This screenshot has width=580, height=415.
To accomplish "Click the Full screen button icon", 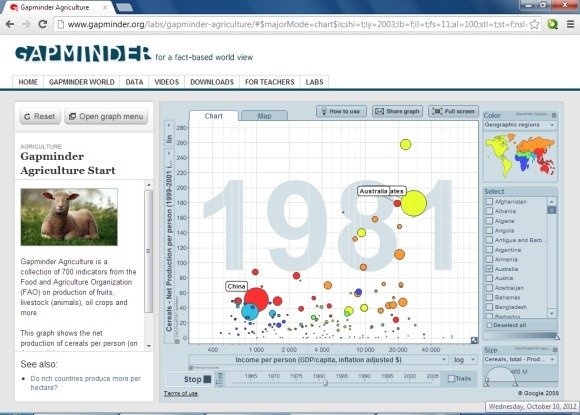I will coord(453,111).
